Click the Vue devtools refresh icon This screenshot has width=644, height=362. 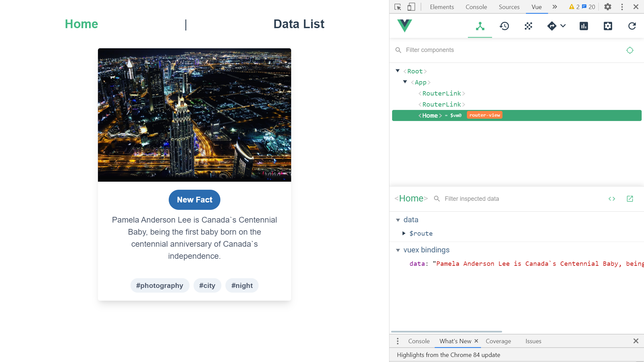(632, 26)
